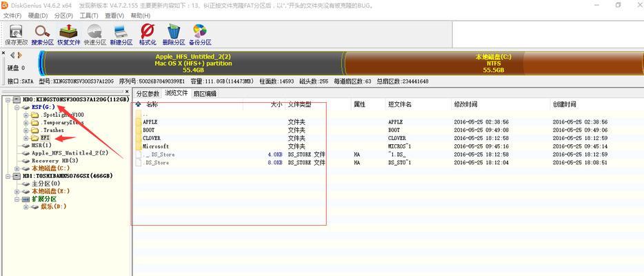Expand the .TemporaryItems folder node

click(x=26, y=122)
